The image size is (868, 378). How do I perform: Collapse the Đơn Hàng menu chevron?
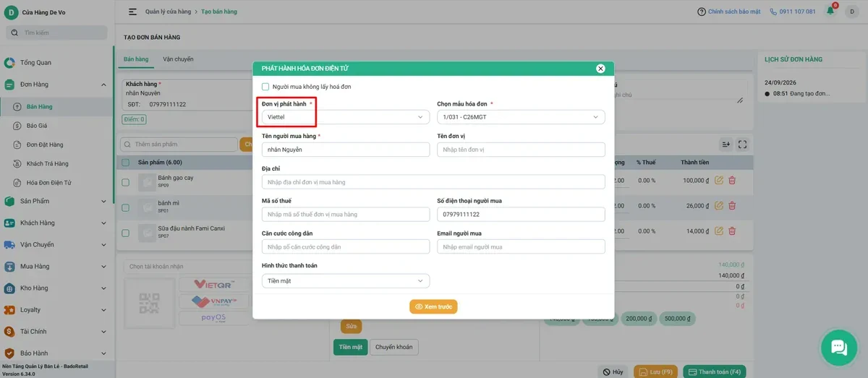tap(103, 85)
